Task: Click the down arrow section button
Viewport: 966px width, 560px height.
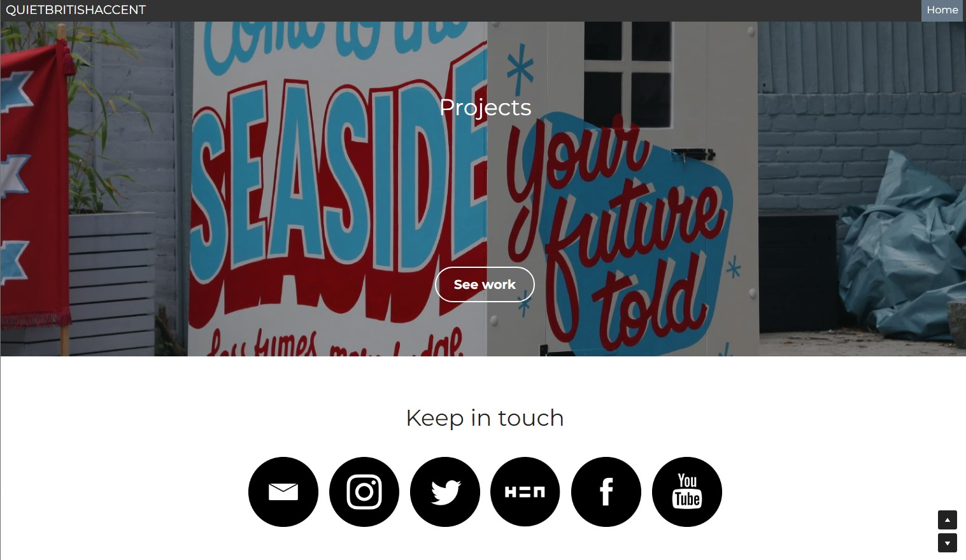Action: [x=948, y=543]
